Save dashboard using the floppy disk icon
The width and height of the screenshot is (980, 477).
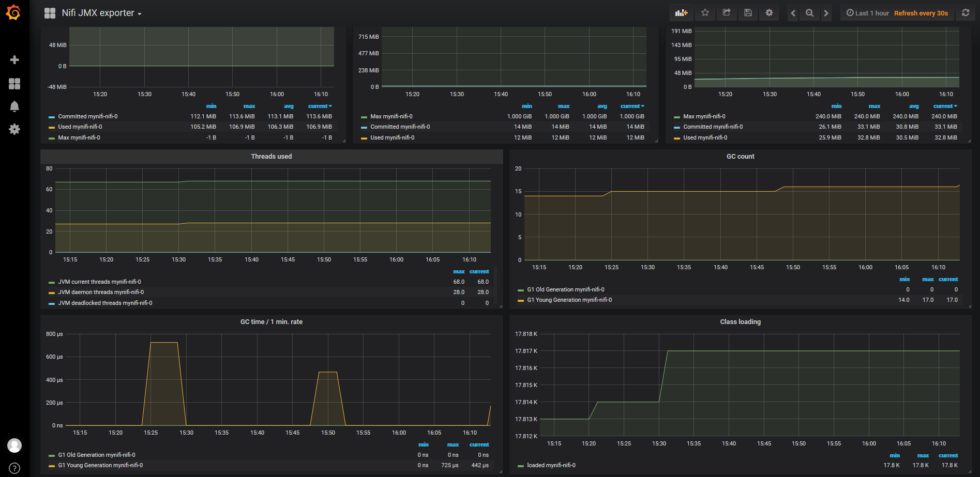(x=748, y=13)
